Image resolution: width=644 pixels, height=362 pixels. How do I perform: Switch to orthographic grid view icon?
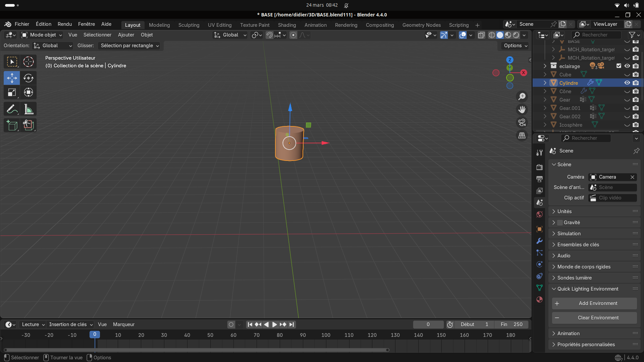pos(522,136)
